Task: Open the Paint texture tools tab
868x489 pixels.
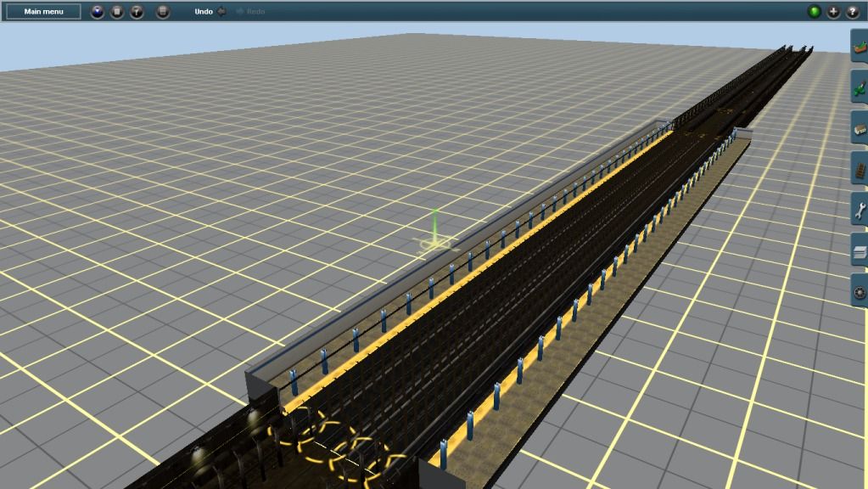Action: coord(860,87)
